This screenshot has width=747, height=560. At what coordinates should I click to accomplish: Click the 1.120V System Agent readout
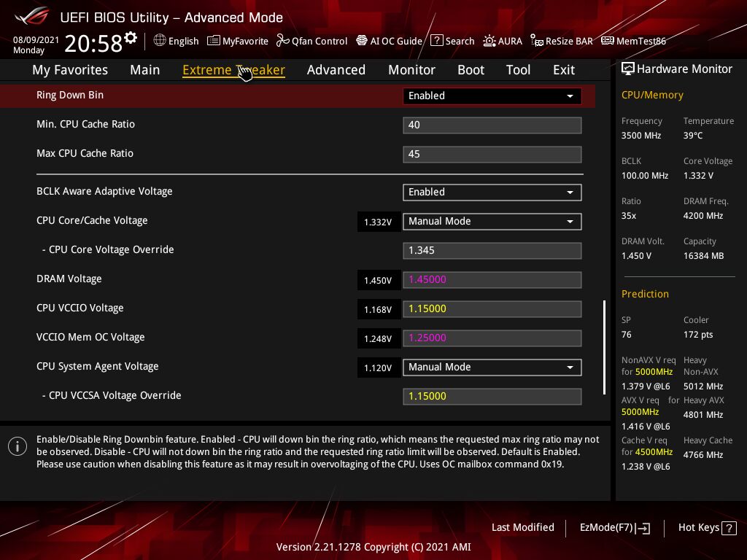[379, 367]
